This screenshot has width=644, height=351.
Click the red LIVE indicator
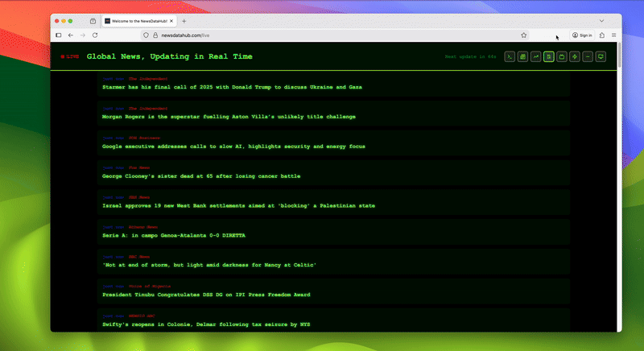click(70, 56)
